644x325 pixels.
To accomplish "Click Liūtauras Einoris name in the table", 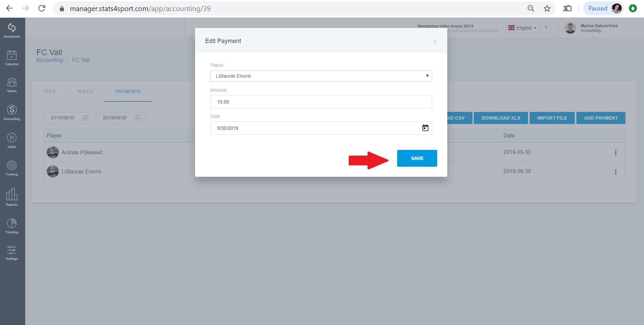I will click(81, 171).
